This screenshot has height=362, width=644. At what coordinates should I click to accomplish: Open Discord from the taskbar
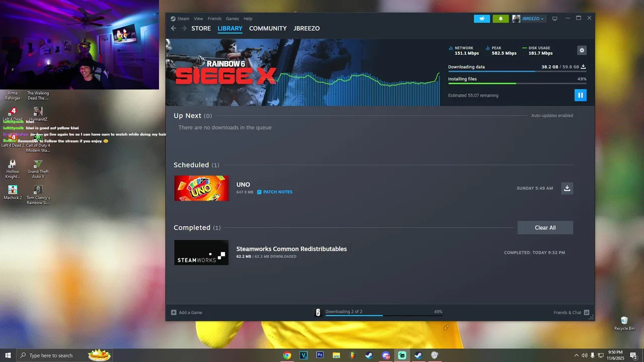[386, 355]
